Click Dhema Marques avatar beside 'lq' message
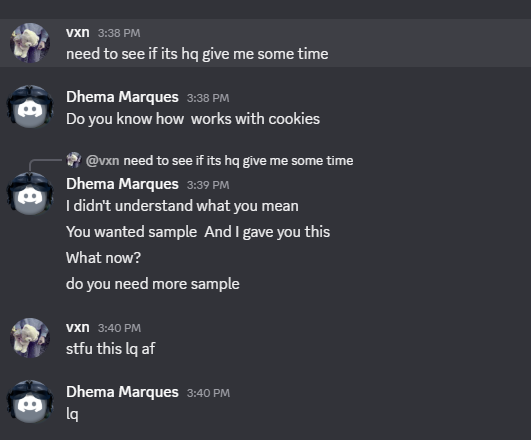Image resolution: width=531 pixels, height=440 pixels. tap(30, 401)
